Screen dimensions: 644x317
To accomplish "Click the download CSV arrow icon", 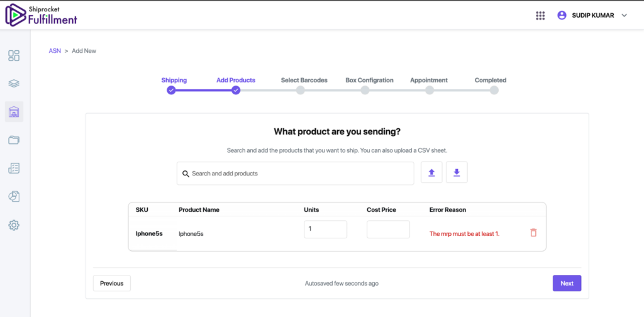I will [x=457, y=172].
